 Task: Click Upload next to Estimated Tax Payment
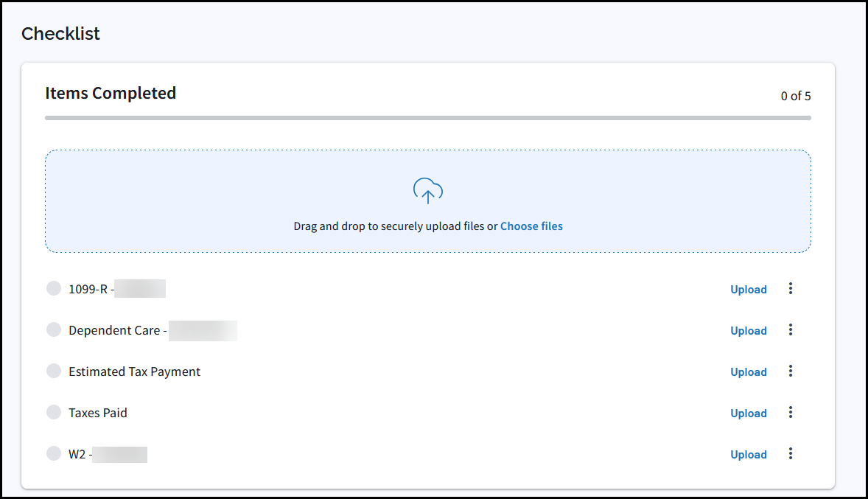pyautogui.click(x=748, y=372)
